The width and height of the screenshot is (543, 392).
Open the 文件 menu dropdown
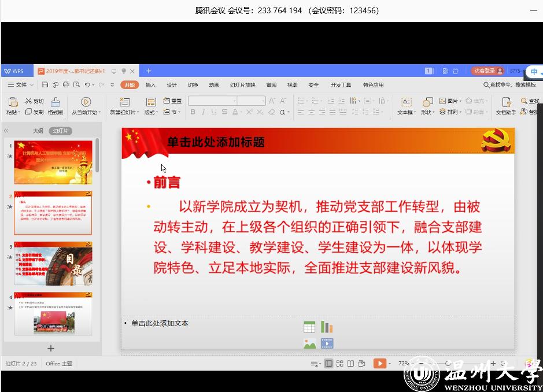[21, 85]
